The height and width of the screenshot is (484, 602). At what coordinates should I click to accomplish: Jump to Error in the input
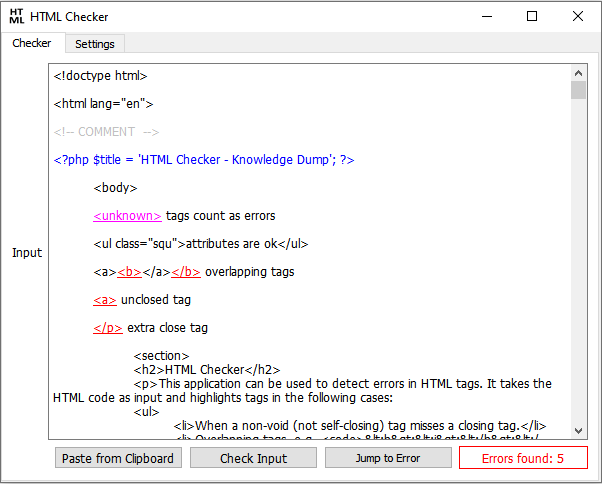(388, 458)
